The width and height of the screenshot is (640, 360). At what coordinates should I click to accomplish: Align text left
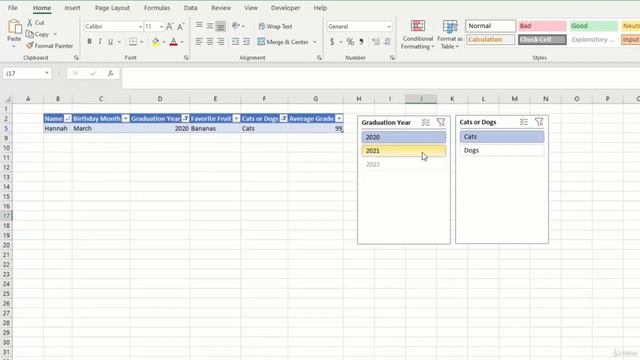199,42
